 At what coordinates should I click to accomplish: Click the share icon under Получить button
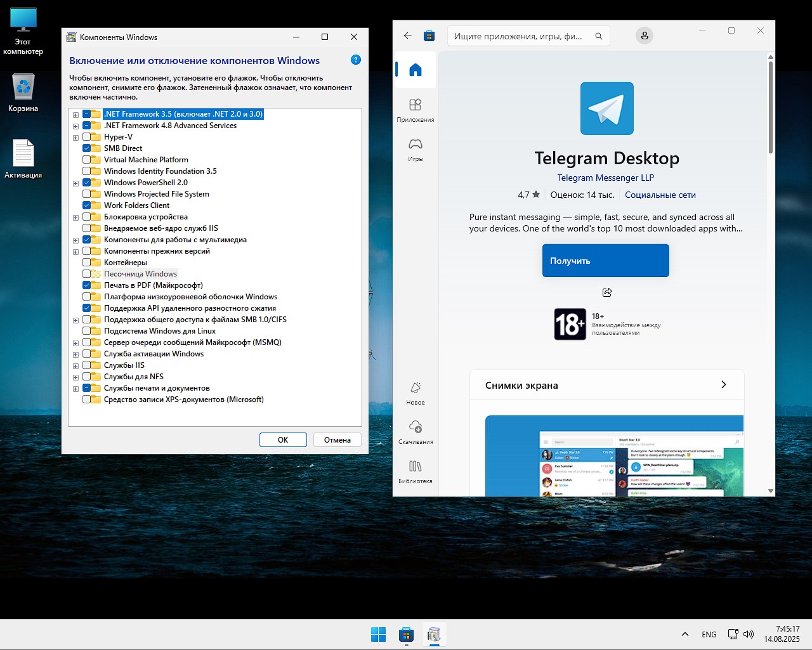click(x=607, y=292)
